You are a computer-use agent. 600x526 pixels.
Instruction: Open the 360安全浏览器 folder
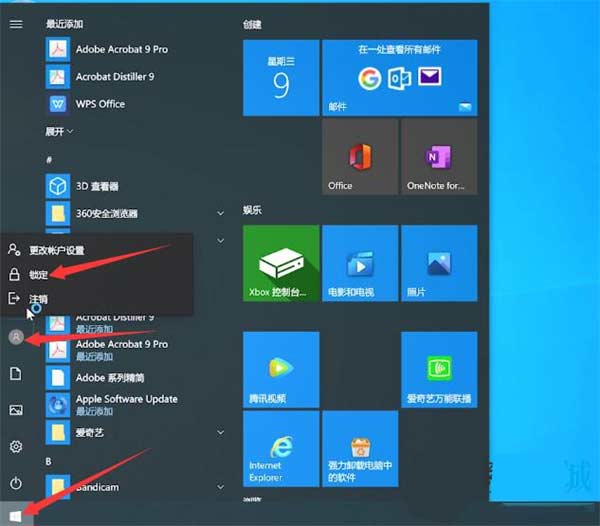pos(92,213)
